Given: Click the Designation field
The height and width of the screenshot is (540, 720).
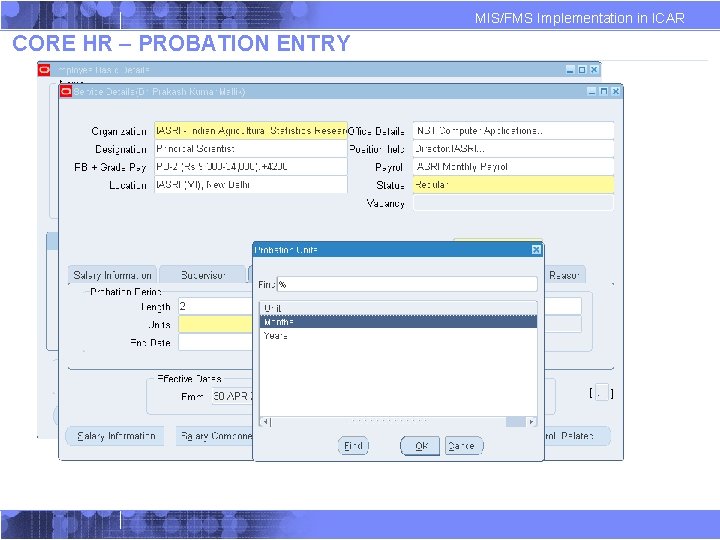Looking at the screenshot, I should (251, 149).
